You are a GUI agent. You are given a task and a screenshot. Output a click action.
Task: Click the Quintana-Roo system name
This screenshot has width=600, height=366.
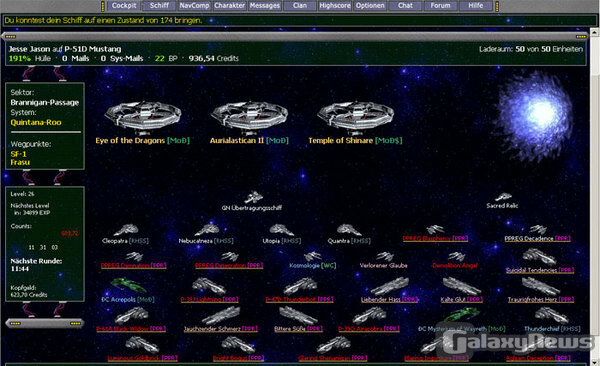pos(36,123)
